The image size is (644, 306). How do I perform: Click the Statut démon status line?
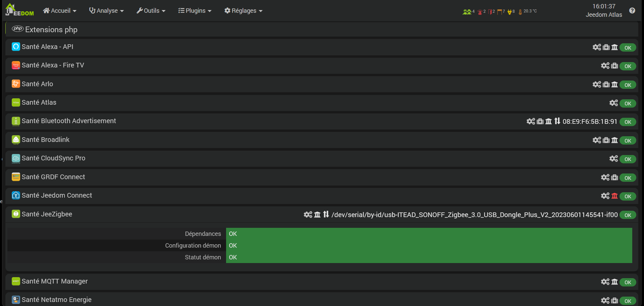[320, 257]
